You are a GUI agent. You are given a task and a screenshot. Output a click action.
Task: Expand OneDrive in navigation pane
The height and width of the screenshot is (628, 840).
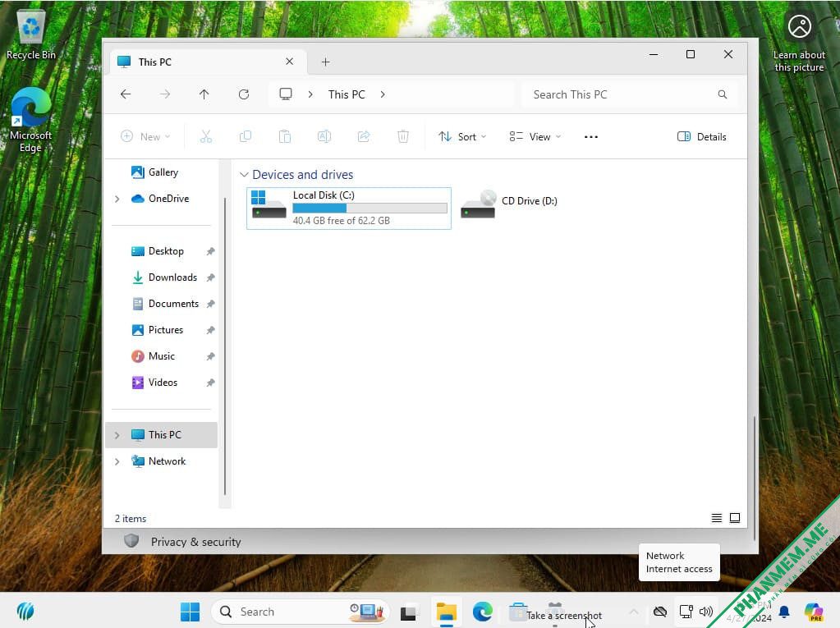(x=117, y=199)
